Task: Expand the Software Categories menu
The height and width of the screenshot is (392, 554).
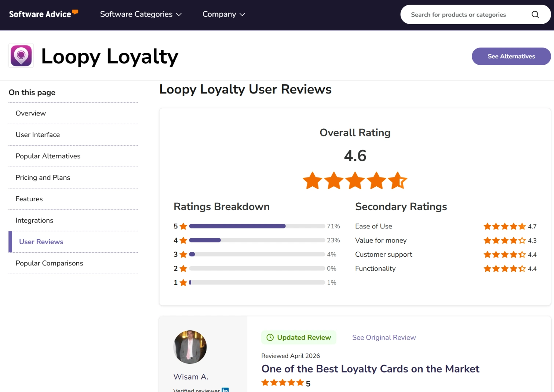Action: (x=141, y=14)
